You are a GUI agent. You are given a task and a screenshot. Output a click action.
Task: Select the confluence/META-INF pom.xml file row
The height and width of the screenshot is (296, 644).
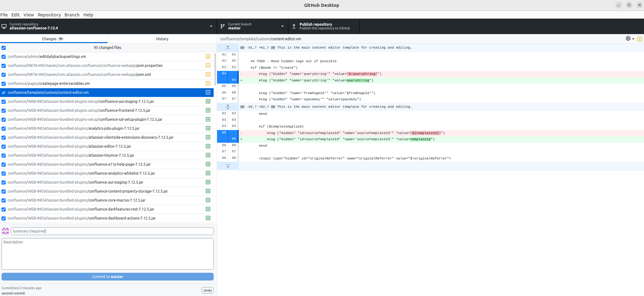107,74
